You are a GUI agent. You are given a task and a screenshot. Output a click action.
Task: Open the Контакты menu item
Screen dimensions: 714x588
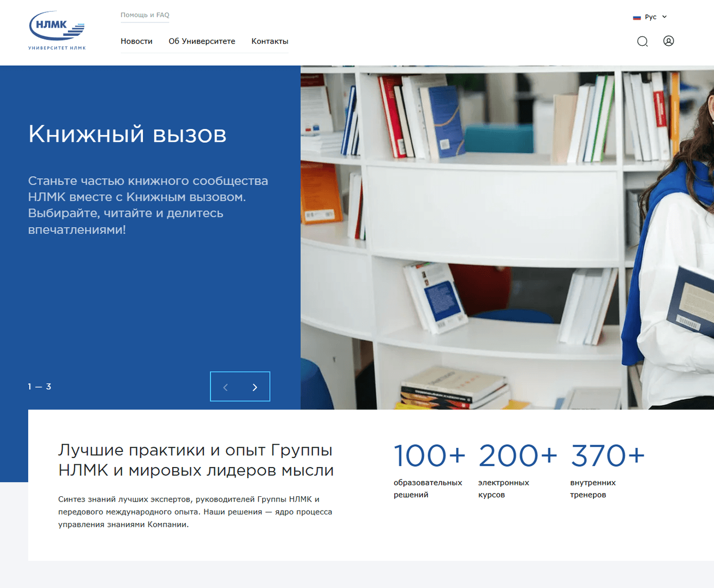(270, 41)
